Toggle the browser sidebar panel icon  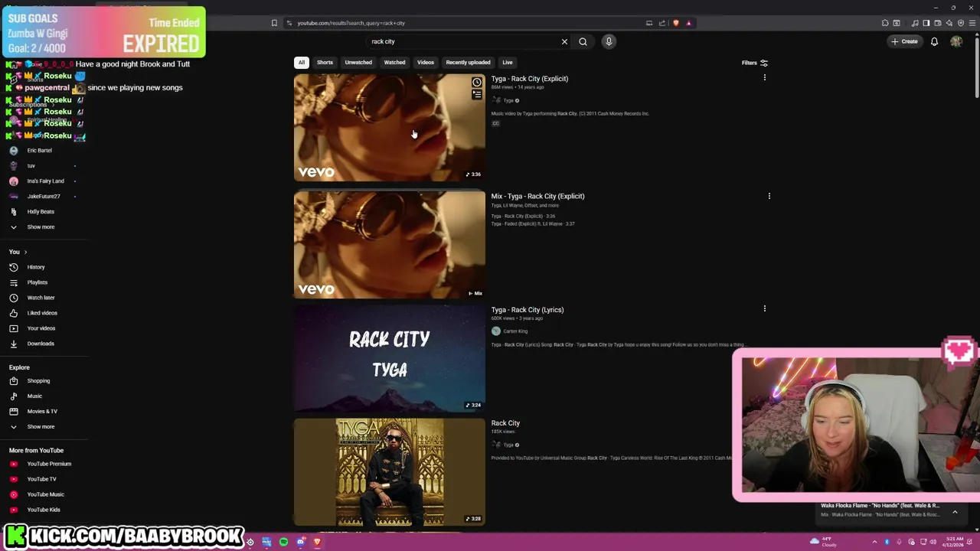tap(926, 23)
